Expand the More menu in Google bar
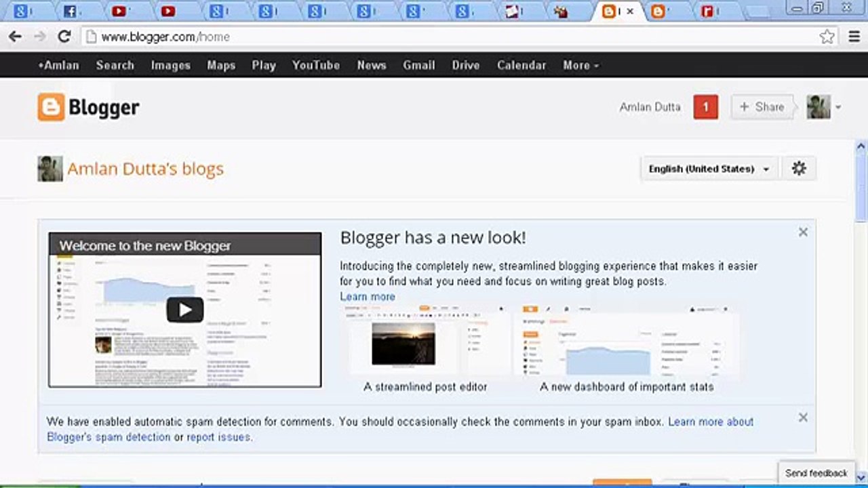 [580, 65]
